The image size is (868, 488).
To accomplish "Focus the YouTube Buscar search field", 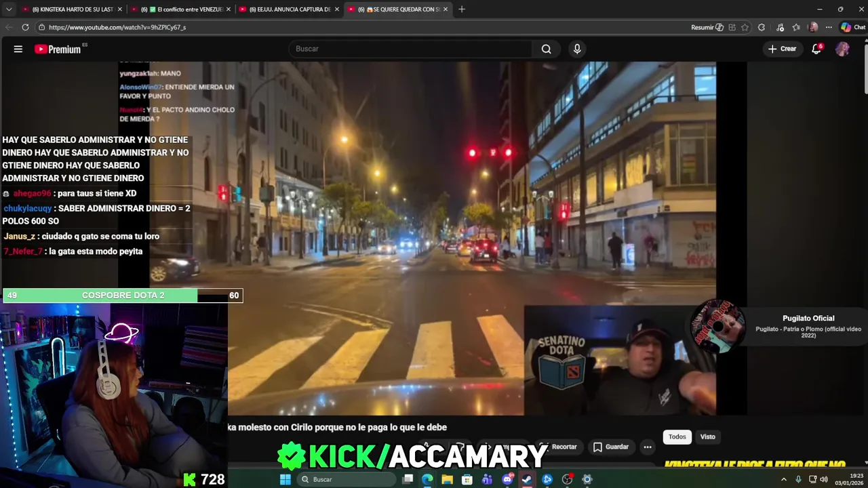I will (410, 49).
